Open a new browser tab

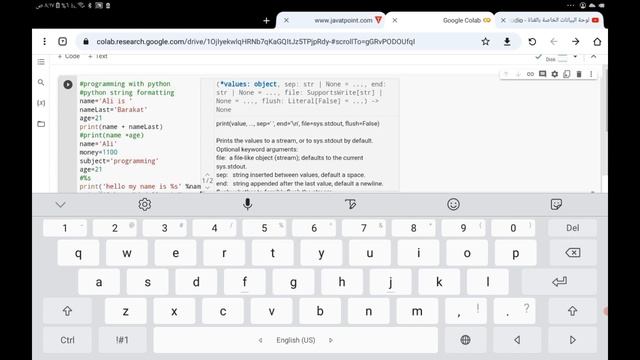(x=266, y=20)
